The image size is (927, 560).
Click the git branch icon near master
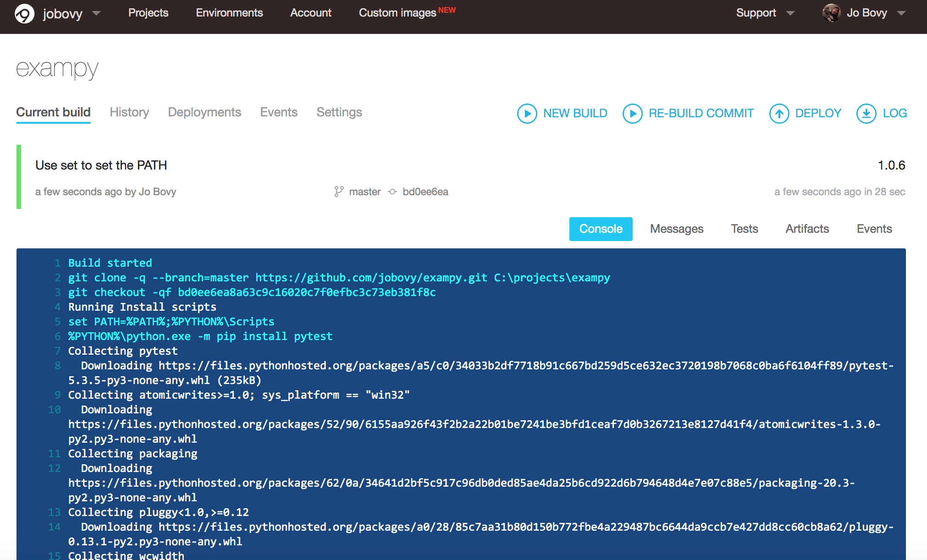point(338,192)
